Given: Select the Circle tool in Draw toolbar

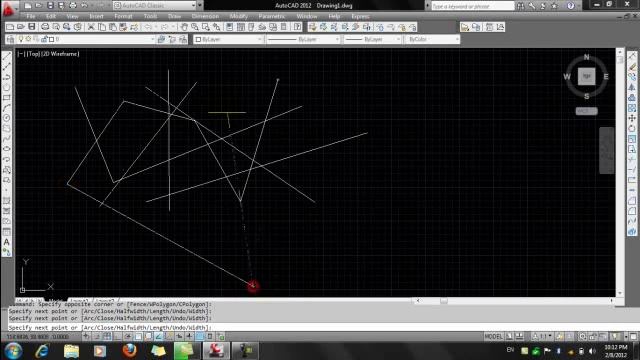Looking at the screenshot, I should 7,118.
